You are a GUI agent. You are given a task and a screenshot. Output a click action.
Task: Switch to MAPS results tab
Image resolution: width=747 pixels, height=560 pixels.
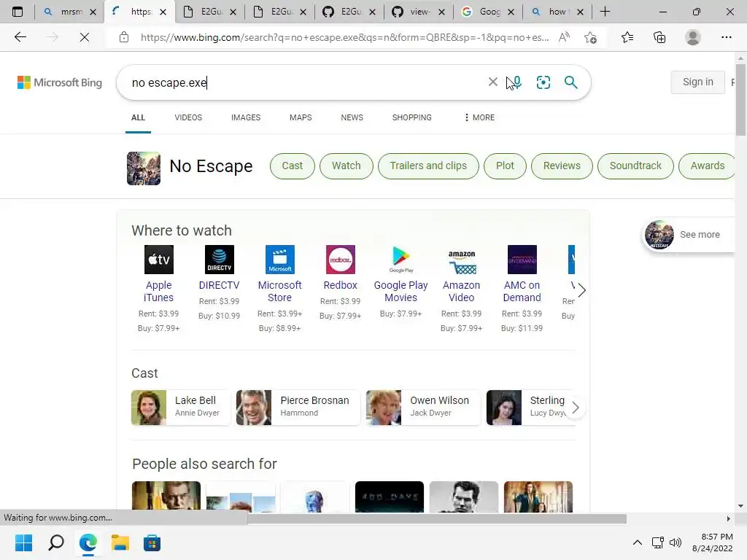click(301, 117)
